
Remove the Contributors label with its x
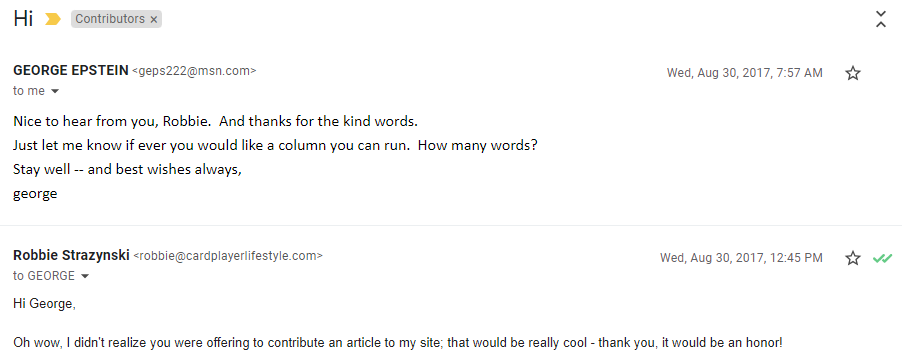154,20
